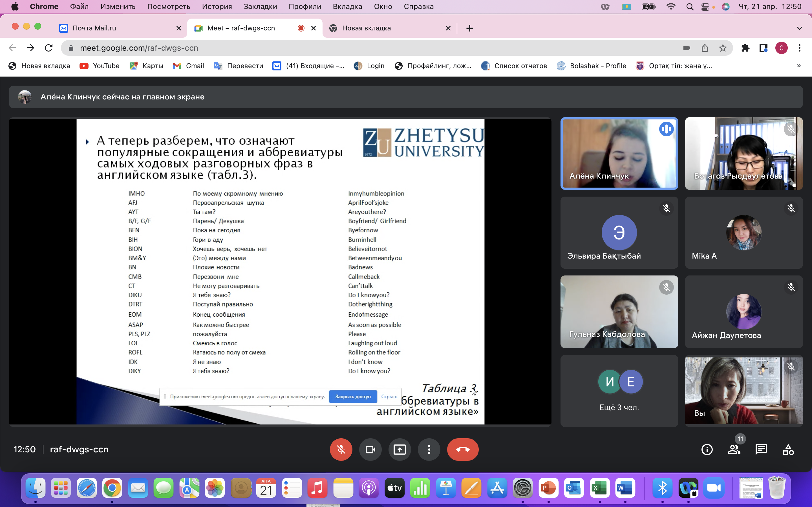Open the Закладки menu
The image size is (812, 507).
tap(260, 6)
